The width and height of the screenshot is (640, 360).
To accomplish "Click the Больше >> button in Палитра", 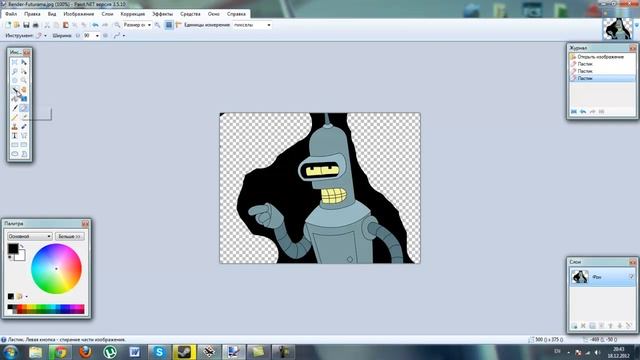I will [x=70, y=236].
